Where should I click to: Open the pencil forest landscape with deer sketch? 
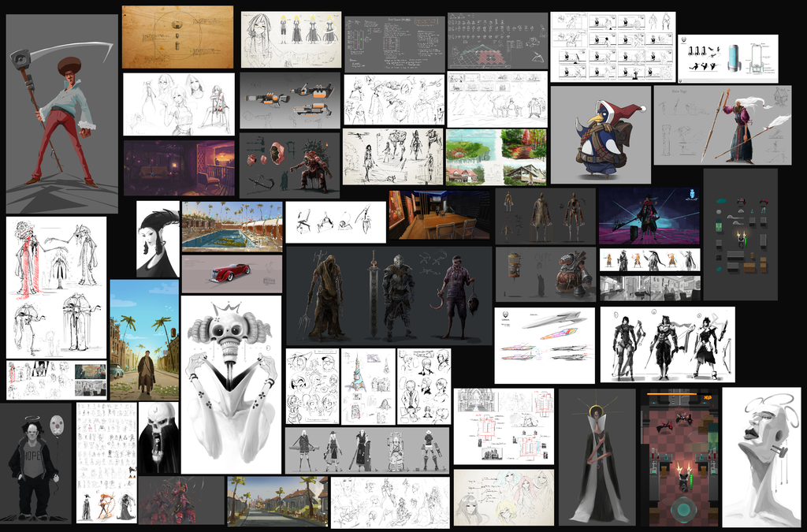[x=497, y=99]
